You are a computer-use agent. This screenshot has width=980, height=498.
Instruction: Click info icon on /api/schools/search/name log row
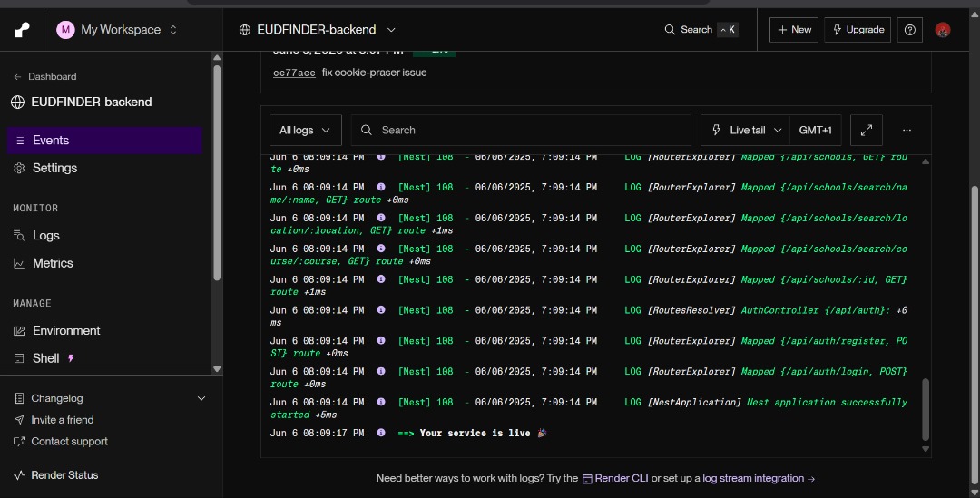click(380, 187)
